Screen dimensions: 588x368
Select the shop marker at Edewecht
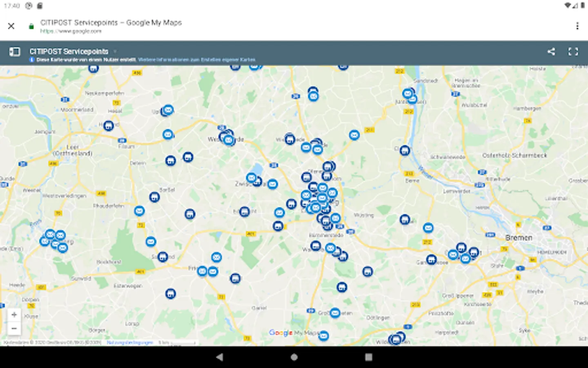click(x=244, y=212)
